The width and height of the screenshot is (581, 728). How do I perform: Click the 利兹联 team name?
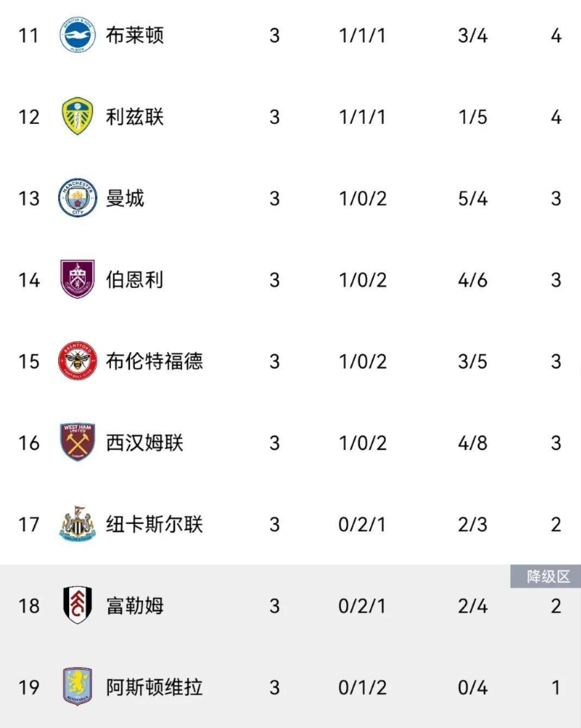[135, 117]
